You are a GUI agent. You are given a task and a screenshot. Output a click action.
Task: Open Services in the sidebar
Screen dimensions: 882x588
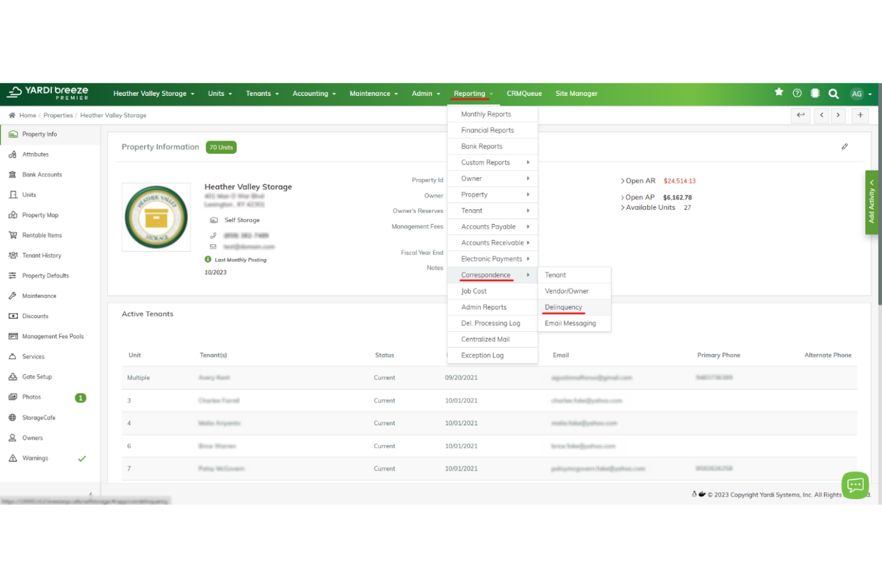pyautogui.click(x=33, y=357)
